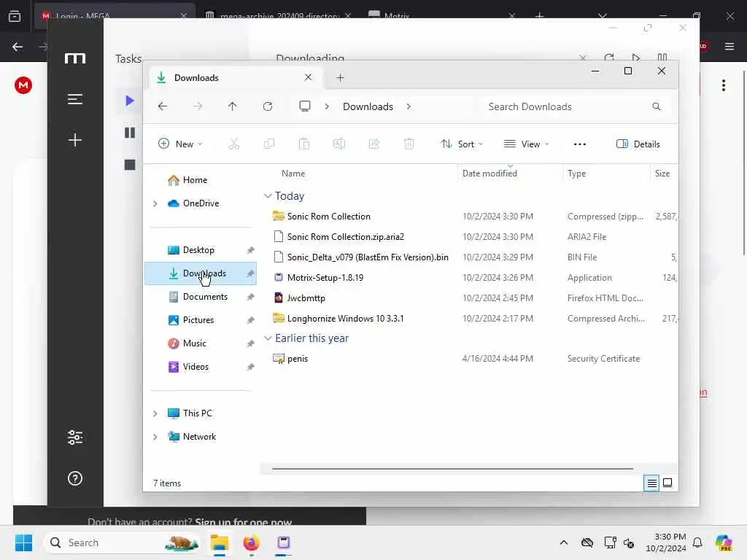Expand the Network tree node
This screenshot has width=747, height=560.
click(x=155, y=437)
